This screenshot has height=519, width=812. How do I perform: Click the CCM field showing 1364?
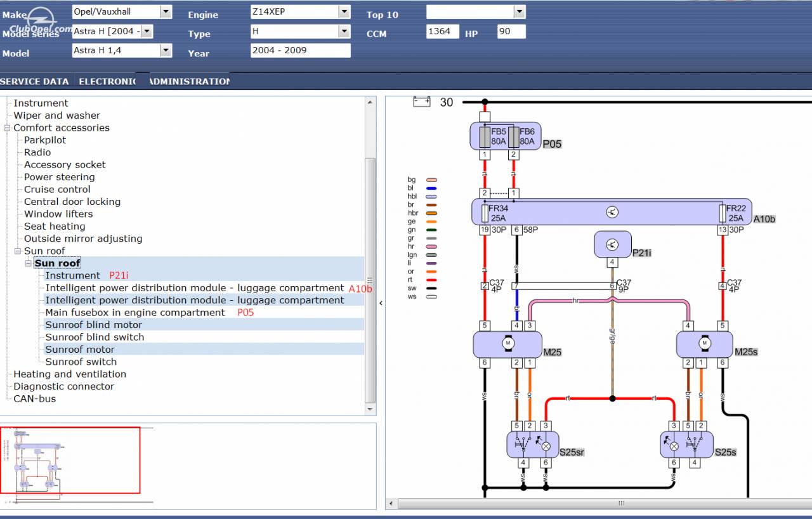(443, 31)
